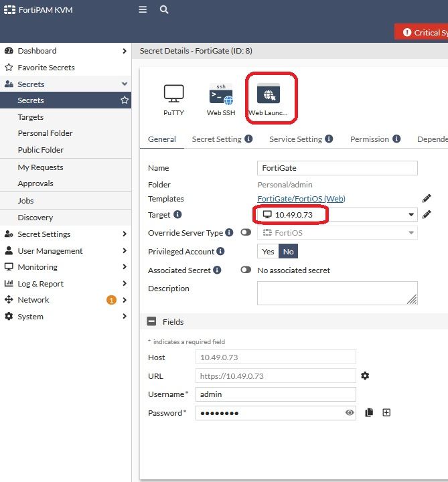
Task: Open URL settings gear icon
Action: (x=365, y=376)
